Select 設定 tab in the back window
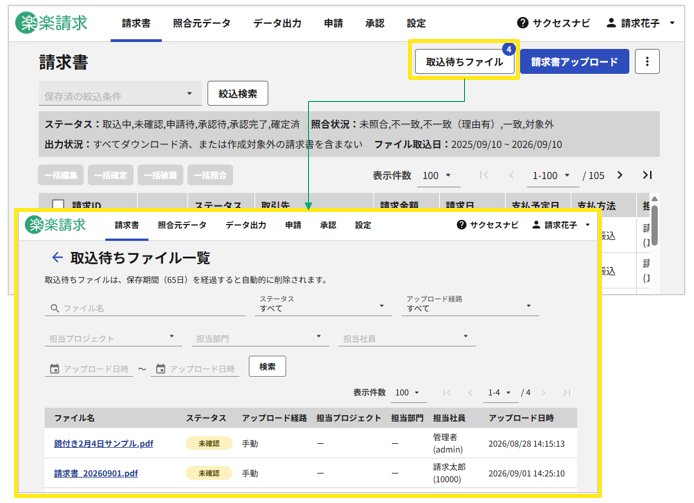694x503 pixels. coord(416,23)
